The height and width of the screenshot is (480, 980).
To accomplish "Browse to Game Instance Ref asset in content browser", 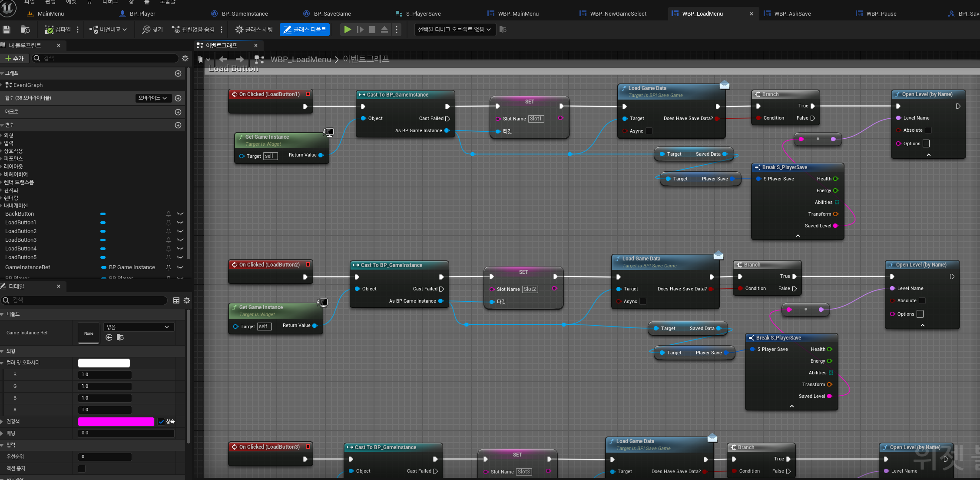I will [120, 337].
